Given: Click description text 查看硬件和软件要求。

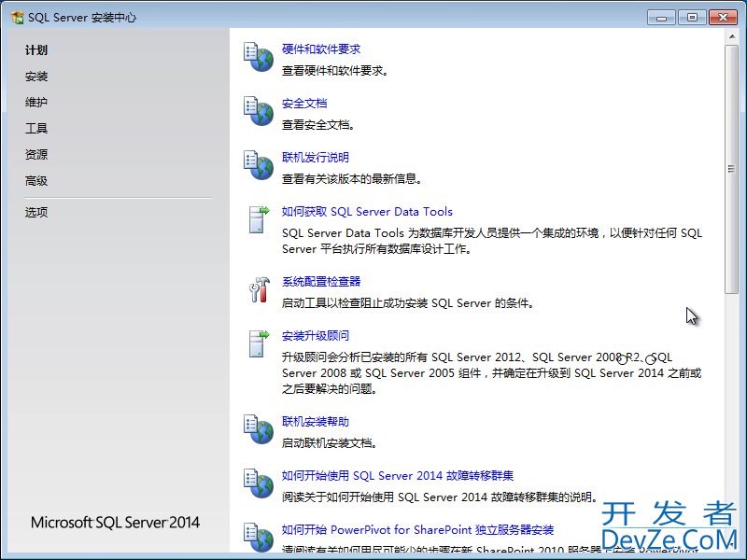Looking at the screenshot, I should click(x=336, y=71).
